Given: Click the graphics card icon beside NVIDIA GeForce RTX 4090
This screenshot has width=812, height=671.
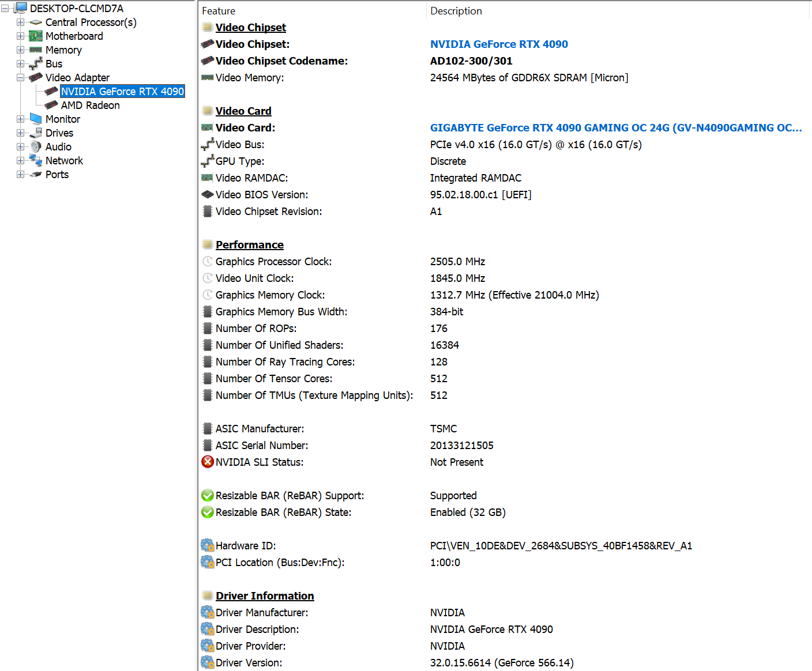Looking at the screenshot, I should 51,91.
